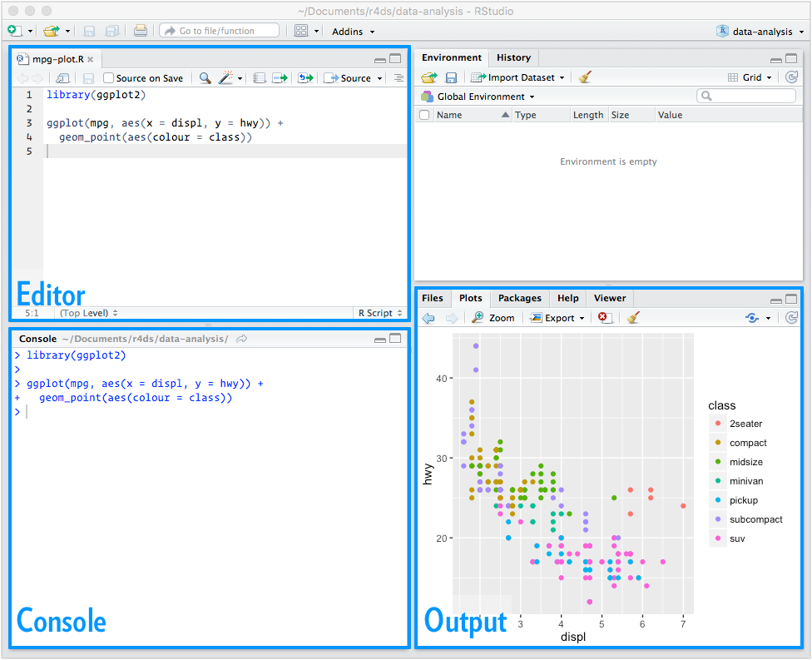Open the New File dropdown arrow
This screenshot has width=812, height=660.
click(30, 32)
